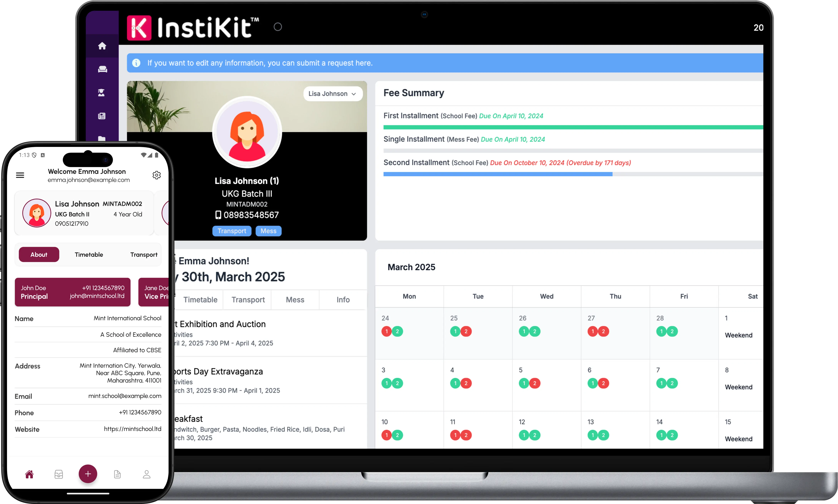Click red marker 1 on calendar day 10

[387, 435]
